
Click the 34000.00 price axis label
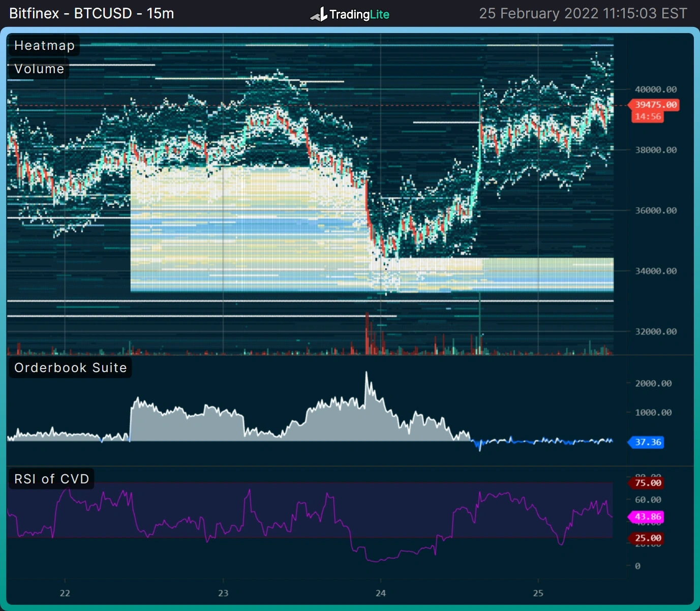click(656, 271)
